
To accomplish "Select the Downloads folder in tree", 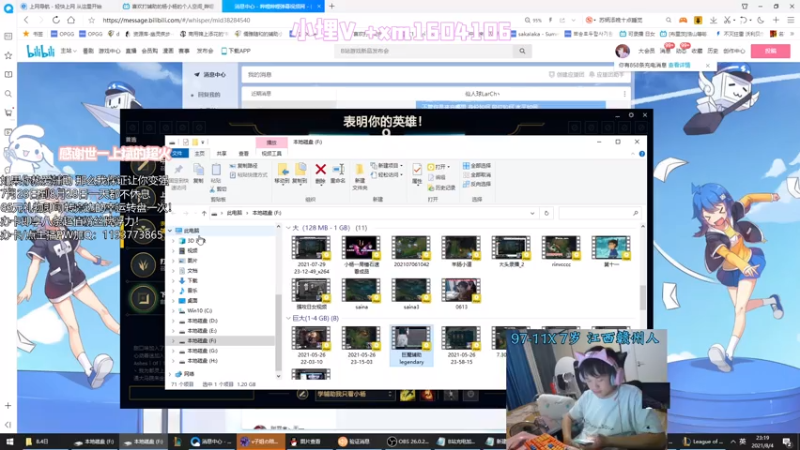I will (x=188, y=281).
